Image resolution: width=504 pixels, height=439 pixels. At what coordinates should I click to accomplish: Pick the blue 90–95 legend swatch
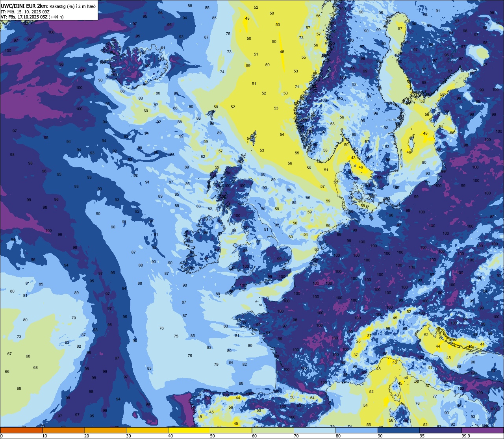[398, 430]
